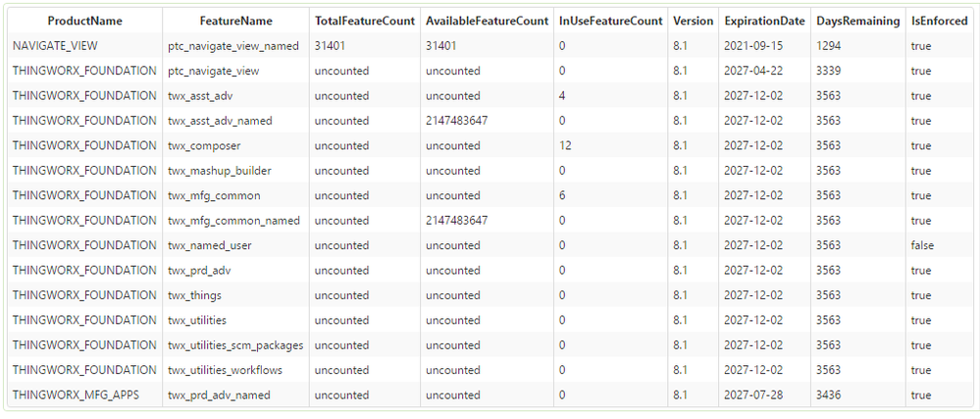Select the NAVIGATE_VIEW product cell
This screenshot has height=419, width=980.
(55, 46)
